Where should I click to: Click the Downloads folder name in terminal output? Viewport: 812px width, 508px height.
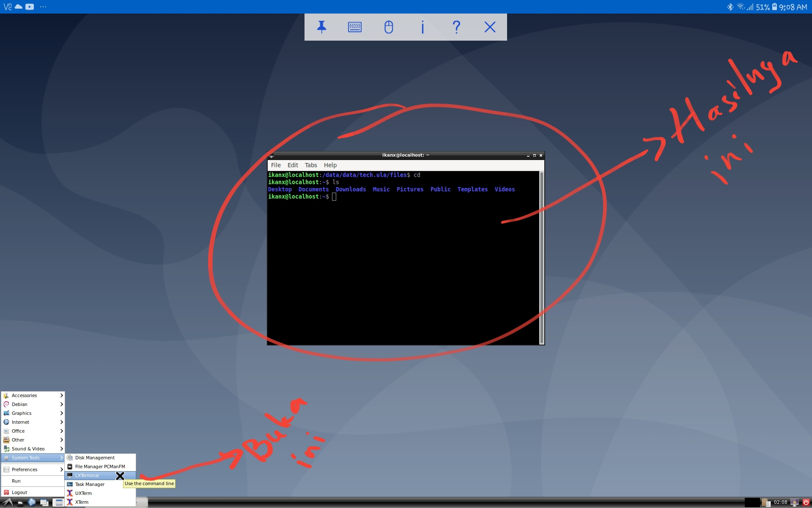351,189
